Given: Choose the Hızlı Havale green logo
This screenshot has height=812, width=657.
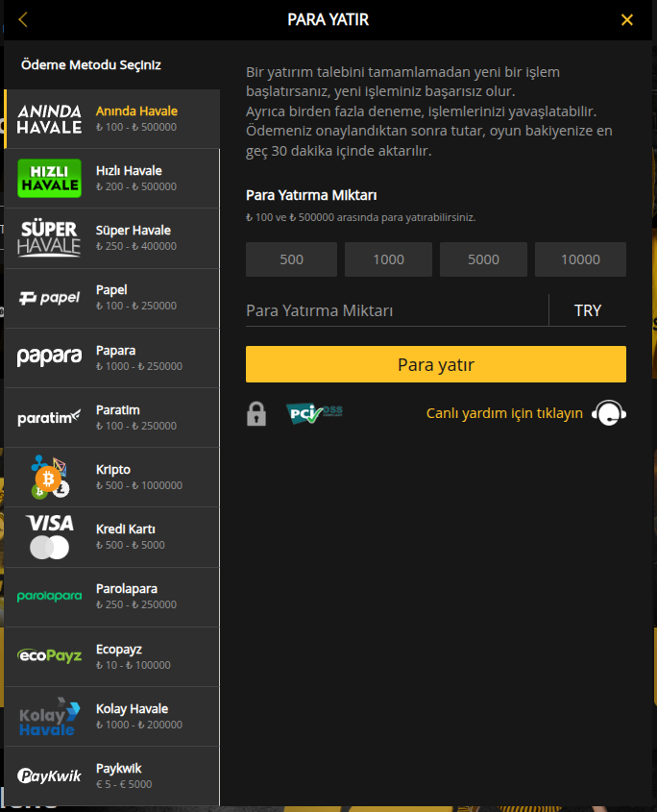Looking at the screenshot, I should click(49, 178).
